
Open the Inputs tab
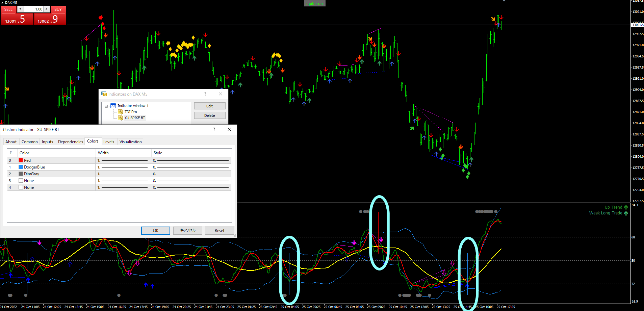[47, 142]
